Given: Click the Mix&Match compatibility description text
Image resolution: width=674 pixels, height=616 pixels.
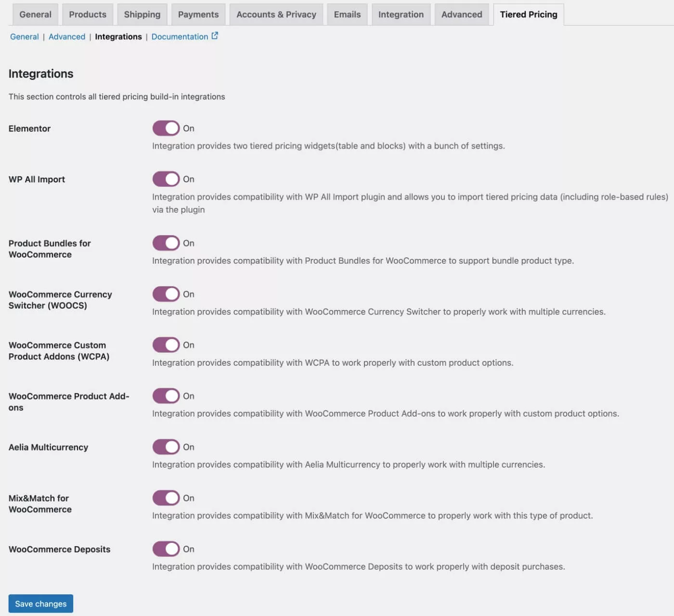Looking at the screenshot, I should [x=373, y=515].
